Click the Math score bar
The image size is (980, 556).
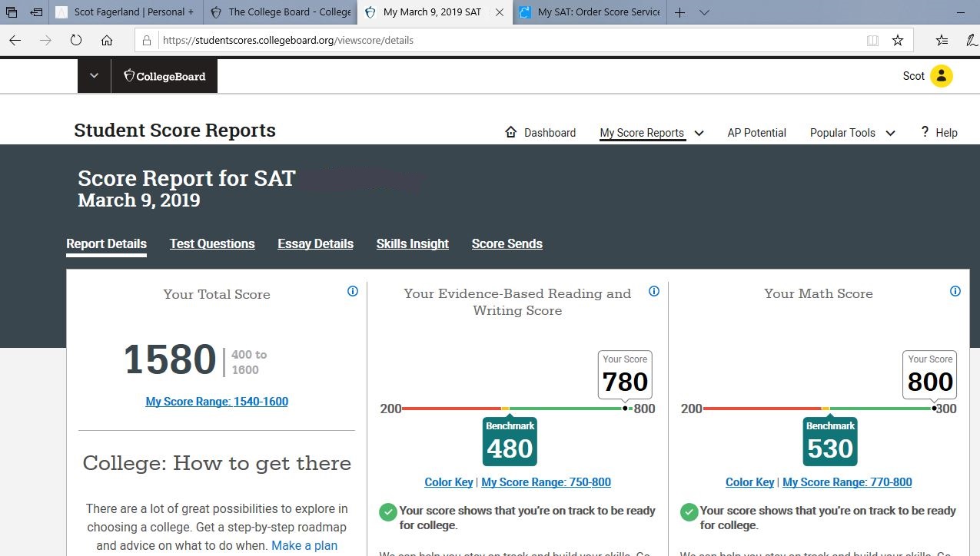click(819, 409)
